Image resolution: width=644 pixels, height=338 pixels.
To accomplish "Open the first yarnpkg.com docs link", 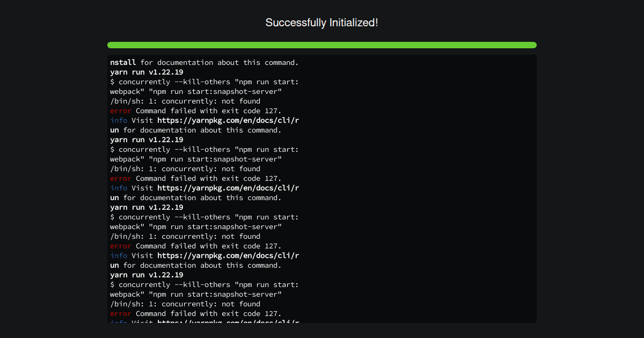I will tap(228, 121).
